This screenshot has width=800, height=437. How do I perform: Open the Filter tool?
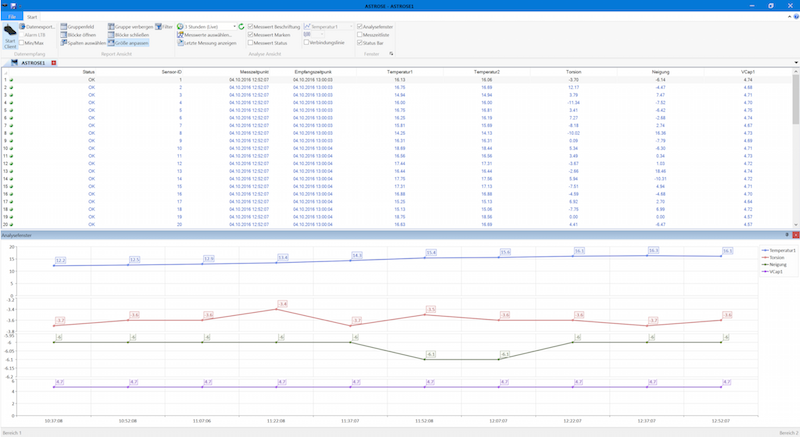[164, 27]
